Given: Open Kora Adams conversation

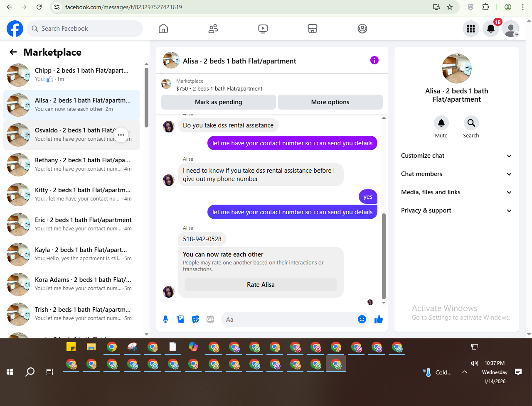Looking at the screenshot, I should 71,284.
